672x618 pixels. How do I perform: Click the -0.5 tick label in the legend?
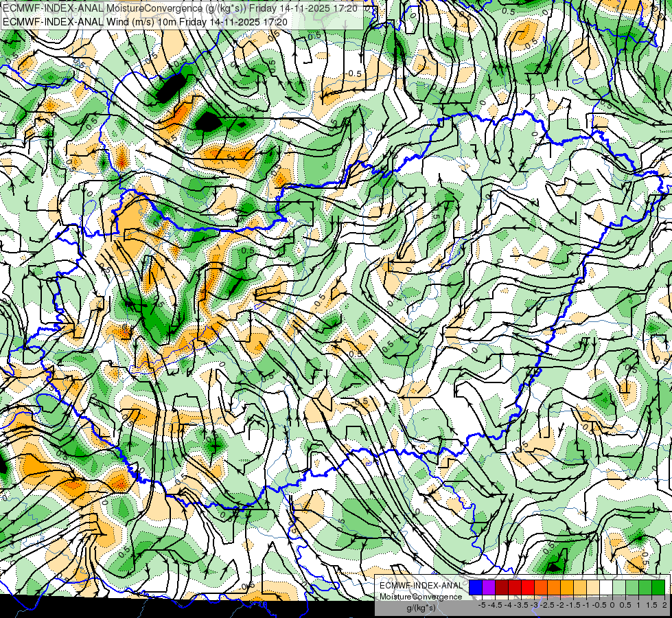pos(599,605)
